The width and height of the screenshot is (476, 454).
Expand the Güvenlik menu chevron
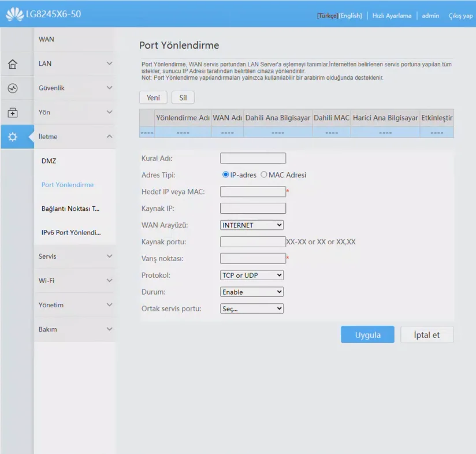110,88
